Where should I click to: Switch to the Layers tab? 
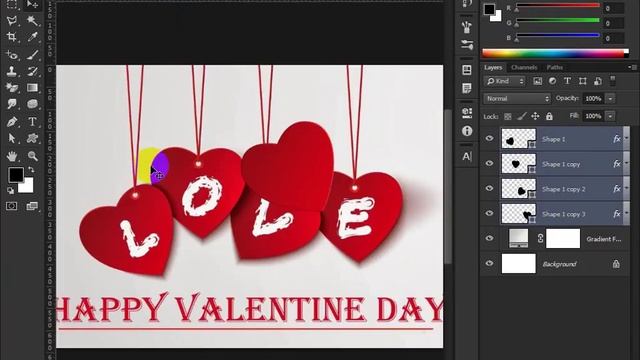[x=493, y=67]
